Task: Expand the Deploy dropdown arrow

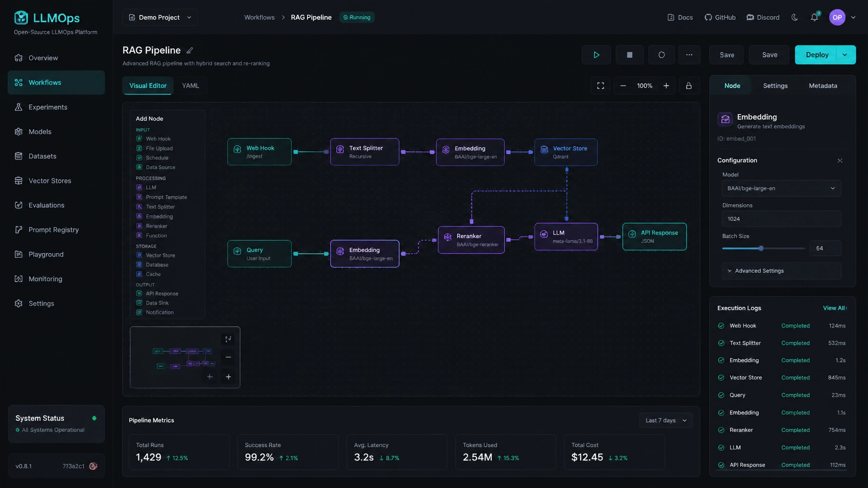Action: point(845,55)
